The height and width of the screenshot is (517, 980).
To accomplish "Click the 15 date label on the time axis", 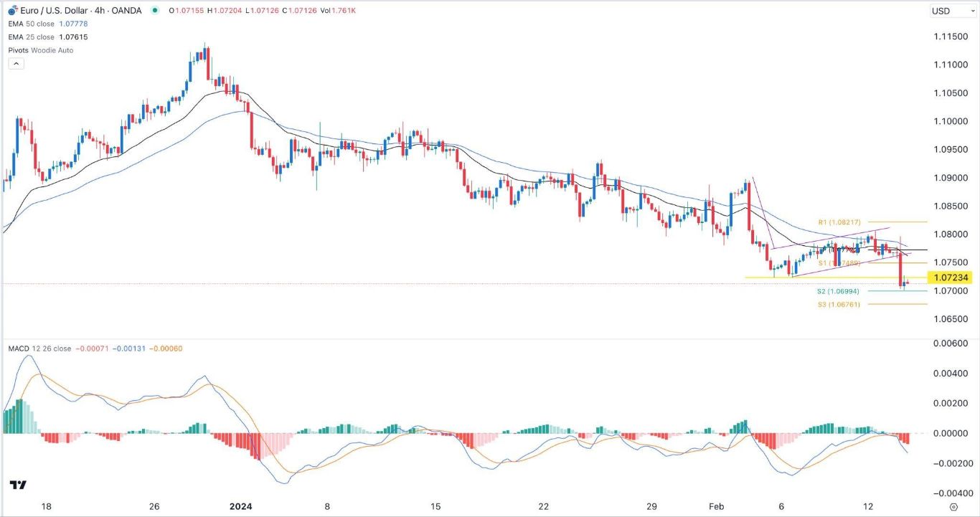I will click(436, 506).
